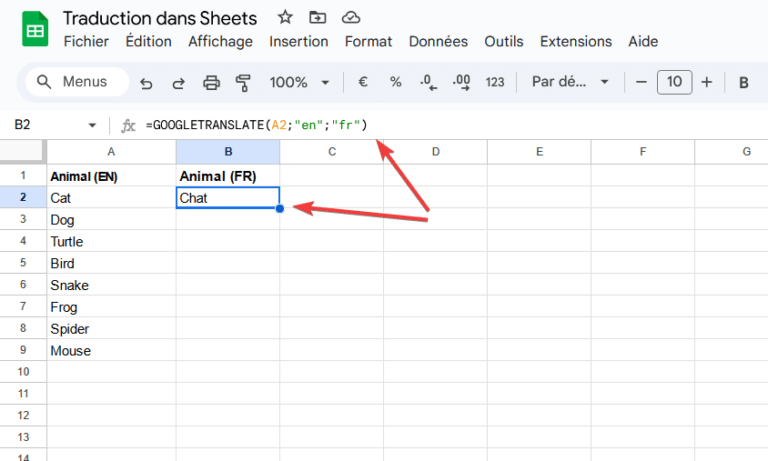Apply euro currency format

363,82
